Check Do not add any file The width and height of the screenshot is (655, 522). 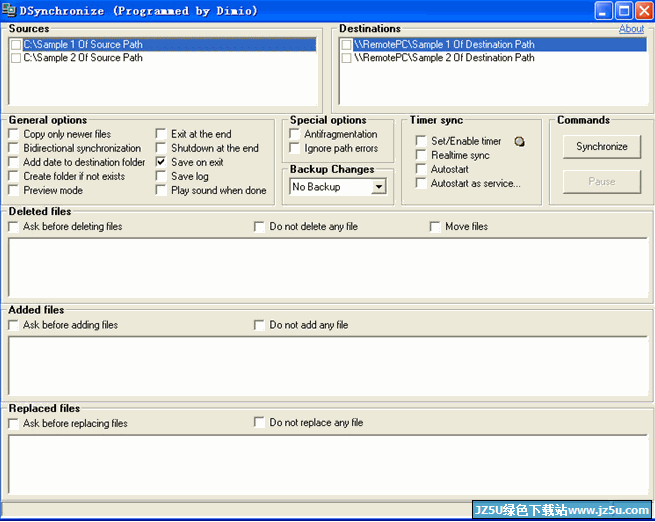click(259, 325)
